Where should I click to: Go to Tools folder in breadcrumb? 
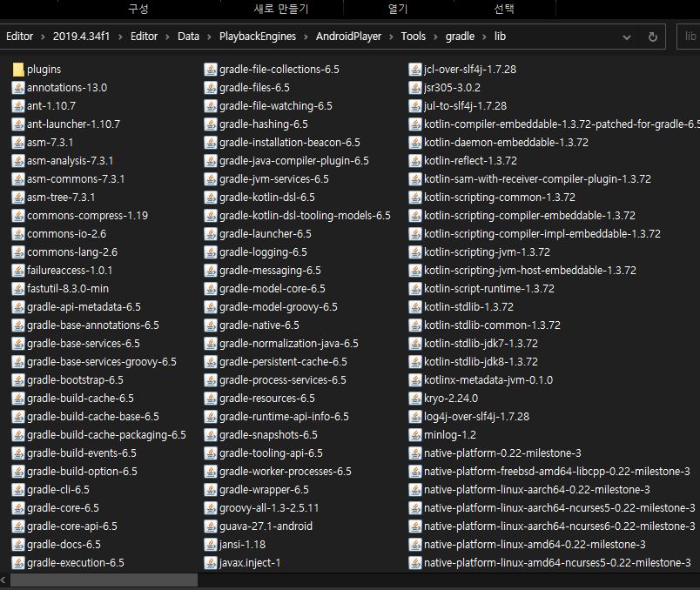tap(414, 37)
